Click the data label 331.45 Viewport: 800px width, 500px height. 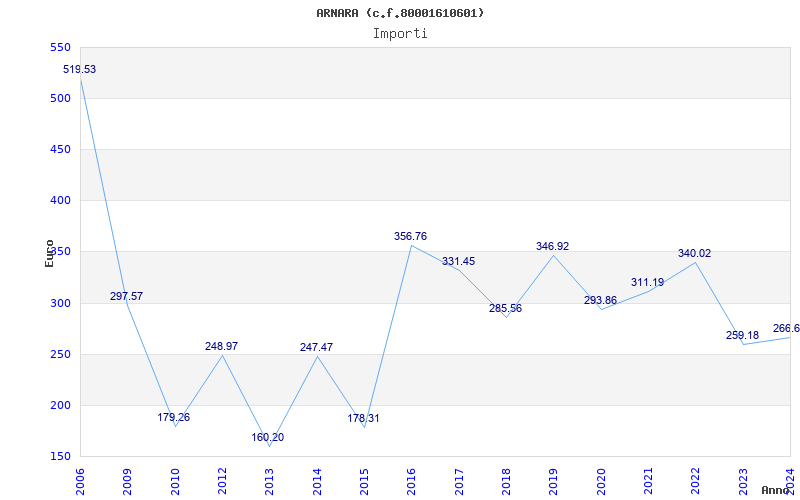click(x=458, y=262)
